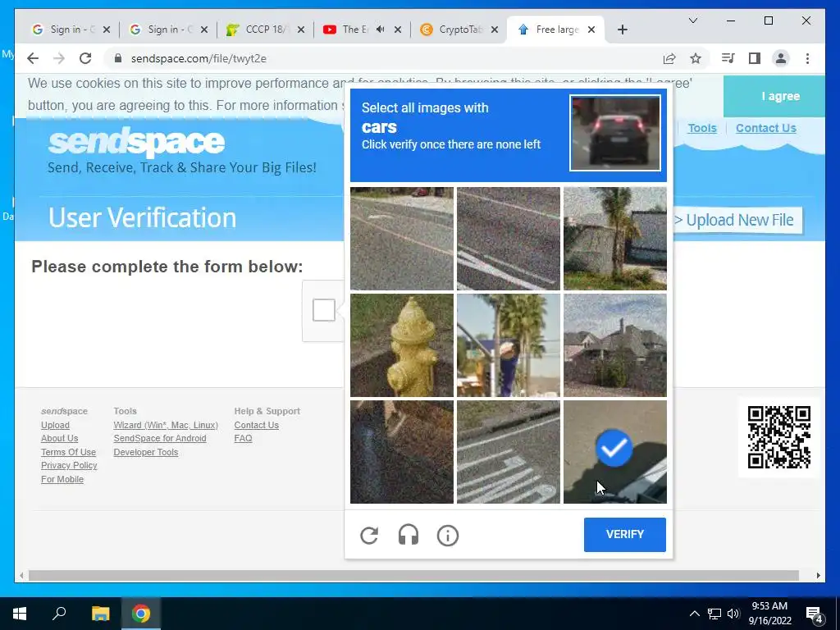Reload the sendspace page
The height and width of the screenshot is (630, 840).
pyautogui.click(x=85, y=58)
